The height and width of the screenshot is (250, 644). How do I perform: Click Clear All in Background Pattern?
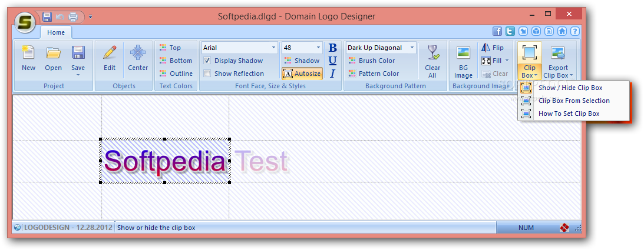(432, 61)
